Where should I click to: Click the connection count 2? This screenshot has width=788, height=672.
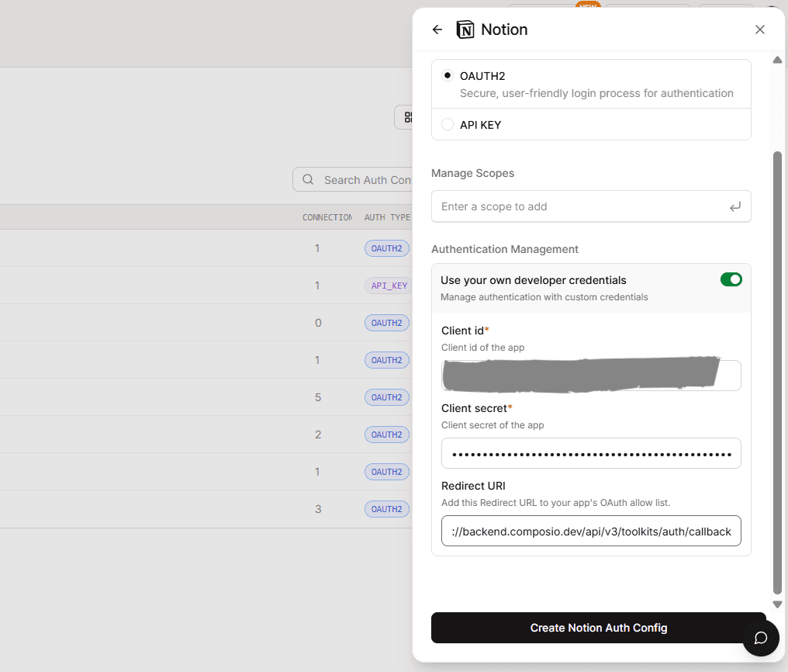pos(318,435)
